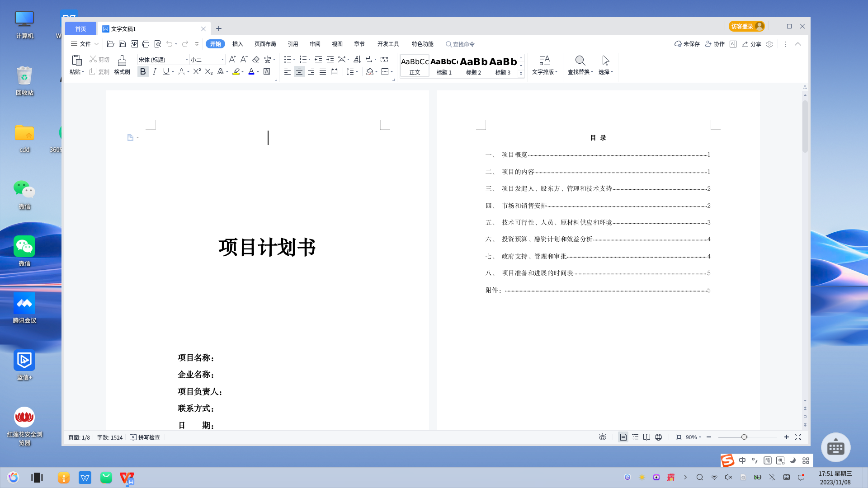868x488 pixels.
Task: Toggle Bold formatting button
Action: click(143, 71)
